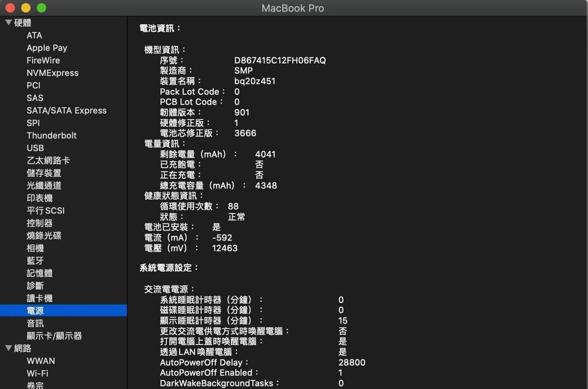Click the serial number D867415C12FH06FAQ
The image size is (588, 389).
[x=280, y=61]
